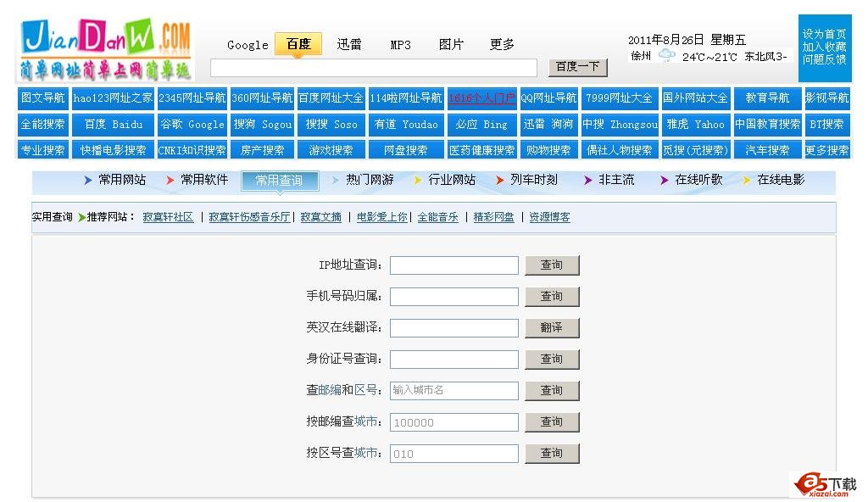The width and height of the screenshot is (868, 502).
Task: Click the purple arrow before 在线听歌
Action: pyautogui.click(x=665, y=180)
